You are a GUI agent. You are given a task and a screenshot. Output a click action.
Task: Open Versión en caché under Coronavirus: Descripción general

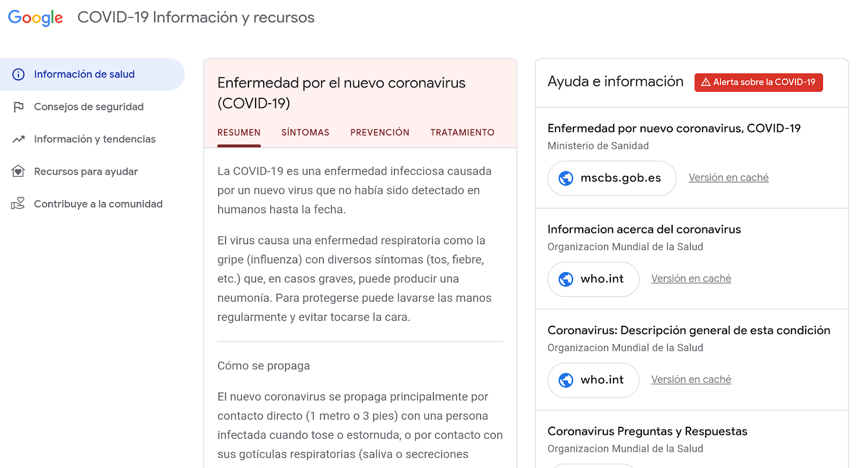point(691,380)
